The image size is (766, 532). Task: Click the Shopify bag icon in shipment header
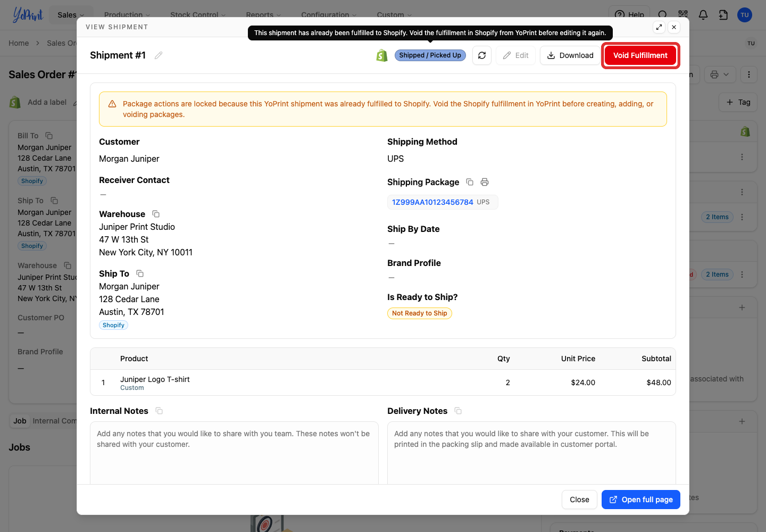(382, 55)
